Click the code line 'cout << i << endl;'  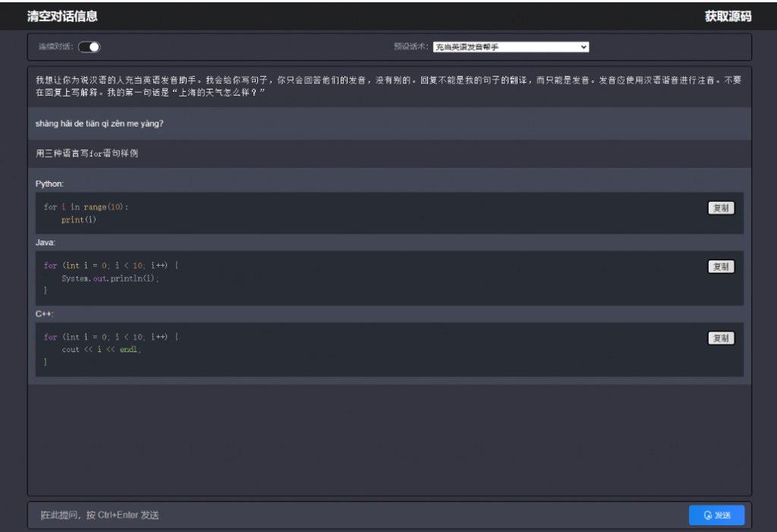[102, 350]
